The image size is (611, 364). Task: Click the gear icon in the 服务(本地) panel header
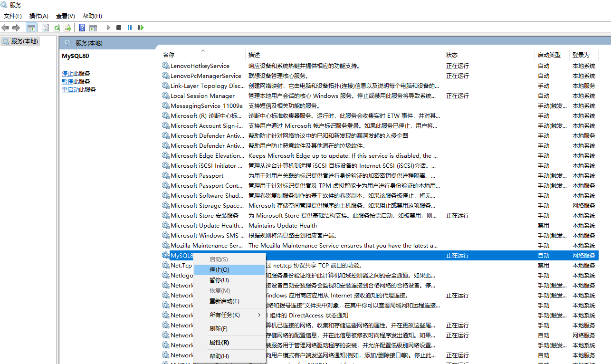68,43
